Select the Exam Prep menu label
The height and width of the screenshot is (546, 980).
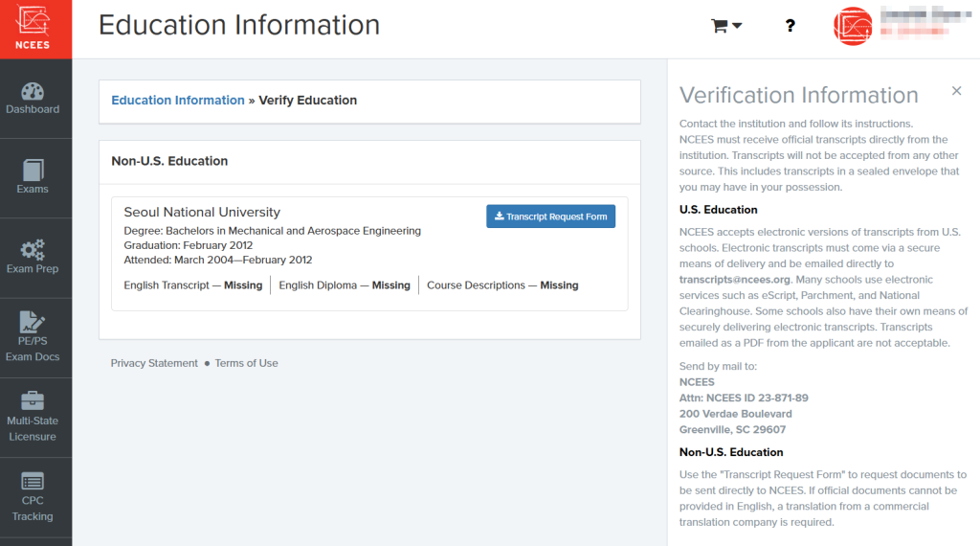click(33, 268)
